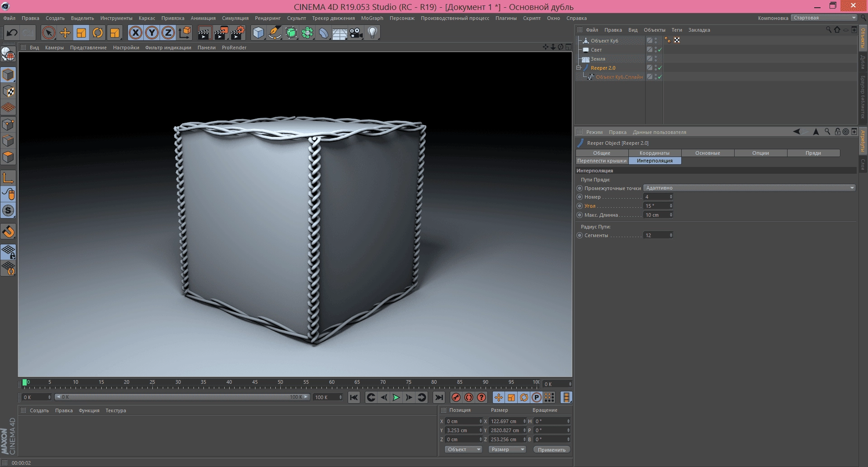Open the blue Bend deformer icon
Screen dimensions: 868x467
[324, 33]
